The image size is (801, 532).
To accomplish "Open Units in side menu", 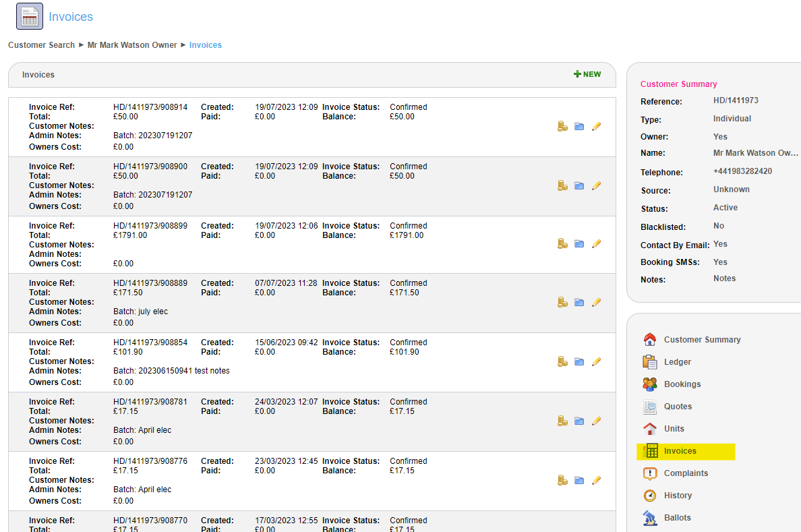I will [674, 428].
